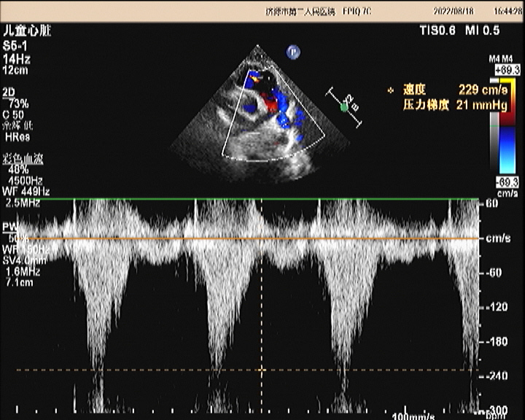Click the green focus marker on depth ruler
The image size is (525, 420).
pyautogui.click(x=344, y=107)
